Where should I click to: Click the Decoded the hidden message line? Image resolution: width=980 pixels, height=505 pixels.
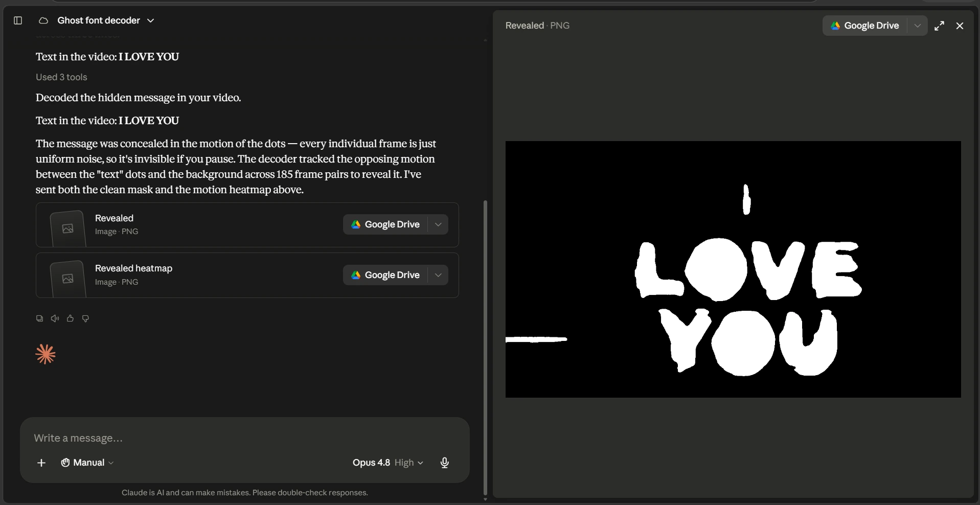(x=138, y=98)
